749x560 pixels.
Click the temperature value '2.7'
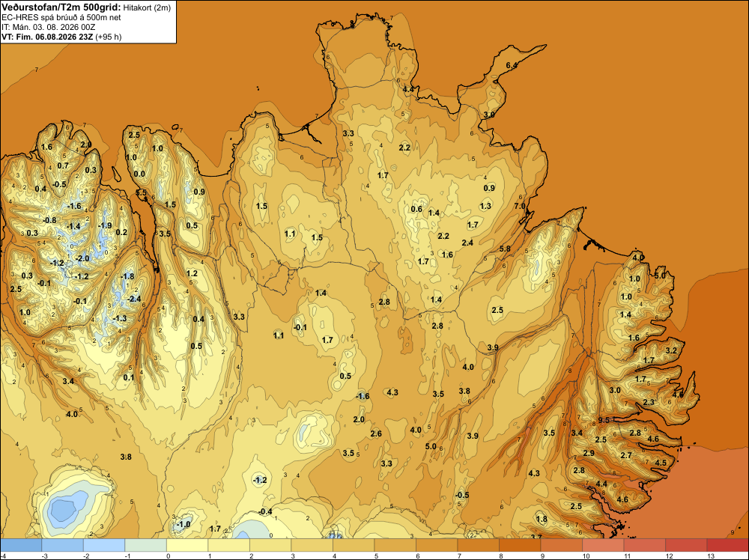tap(626, 455)
